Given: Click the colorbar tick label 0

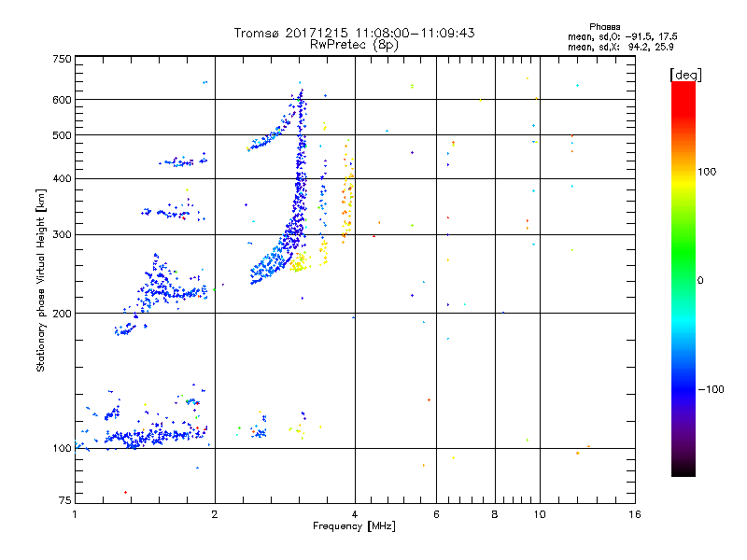Looking at the screenshot, I should tap(700, 281).
